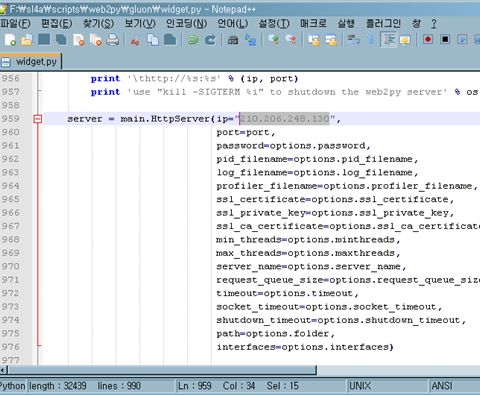Collapse the code fold at line 959
480x395 pixels.
pyautogui.click(x=38, y=119)
